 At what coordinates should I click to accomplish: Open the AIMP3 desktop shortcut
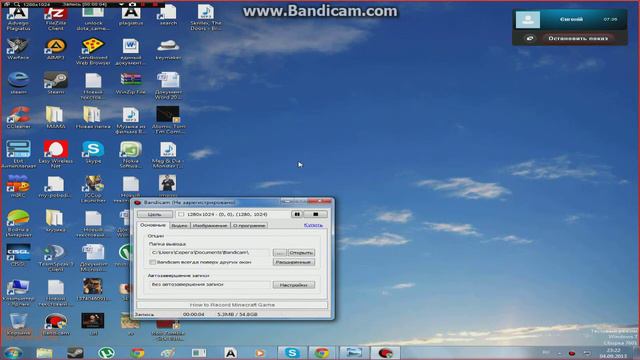56,49
